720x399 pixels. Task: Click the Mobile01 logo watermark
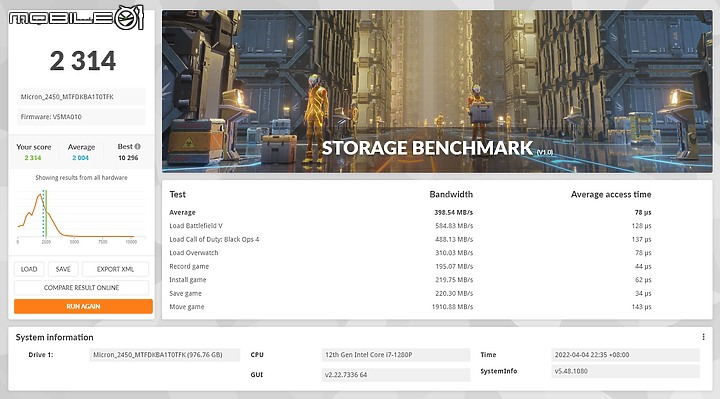pyautogui.click(x=76, y=18)
